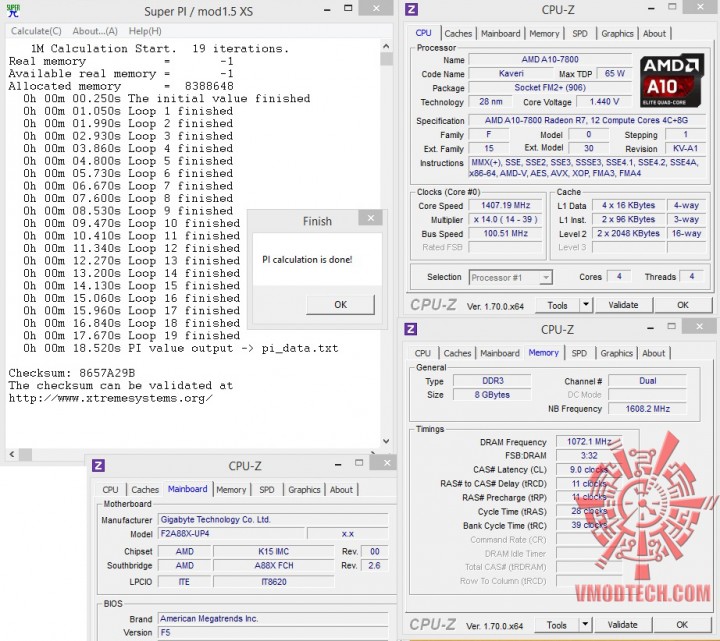Select About tab in the Memory CPU-Z window
Screen dimensions: 720x641
click(653, 353)
